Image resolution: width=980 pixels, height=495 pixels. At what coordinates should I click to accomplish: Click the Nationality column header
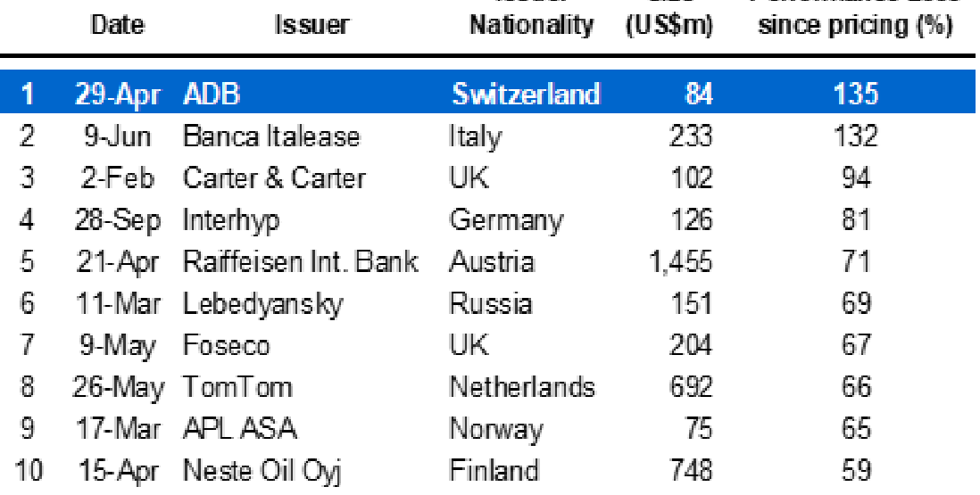[532, 26]
